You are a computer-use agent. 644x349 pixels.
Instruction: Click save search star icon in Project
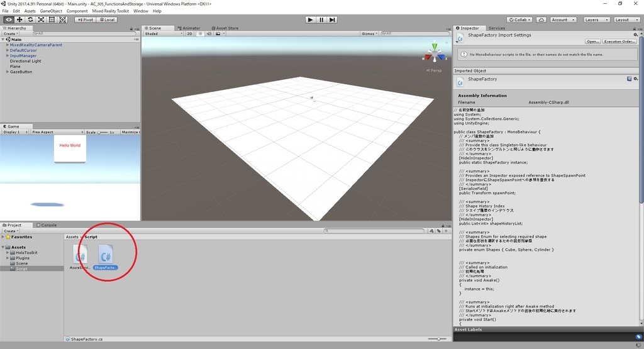pyautogui.click(x=446, y=231)
